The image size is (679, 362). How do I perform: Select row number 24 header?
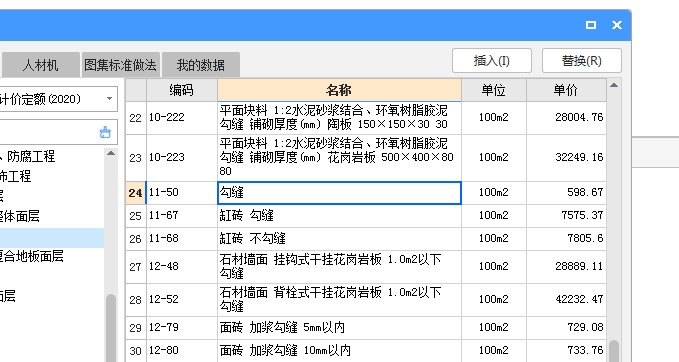136,193
